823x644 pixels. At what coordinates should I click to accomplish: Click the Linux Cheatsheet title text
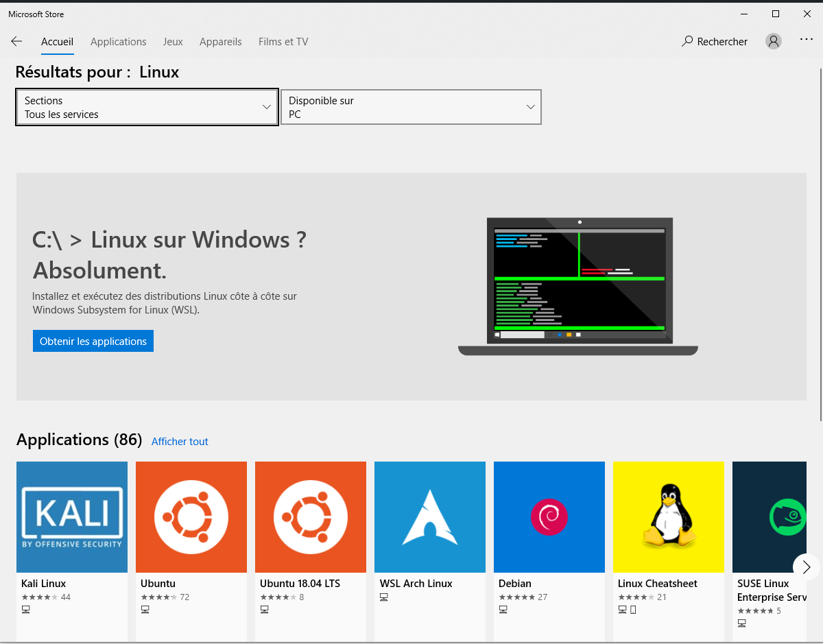pos(658,584)
